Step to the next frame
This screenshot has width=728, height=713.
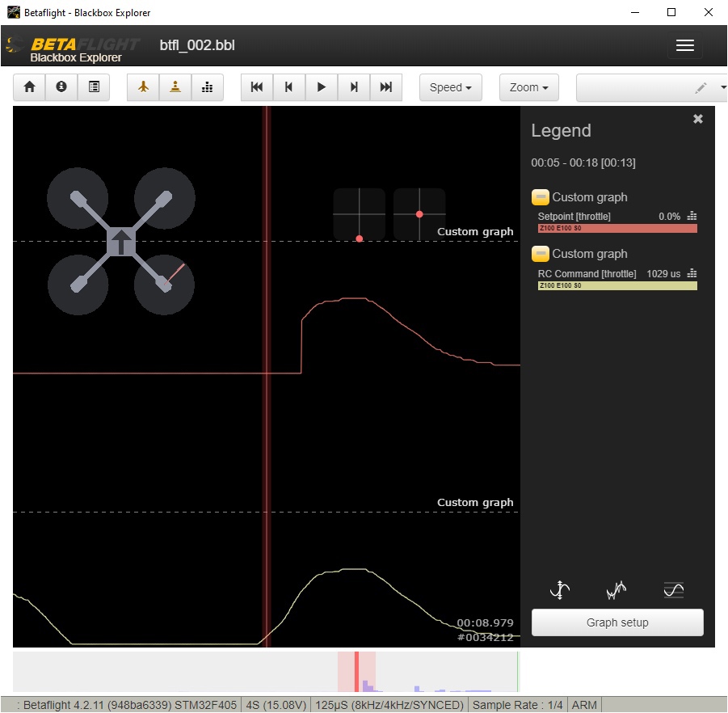(354, 87)
